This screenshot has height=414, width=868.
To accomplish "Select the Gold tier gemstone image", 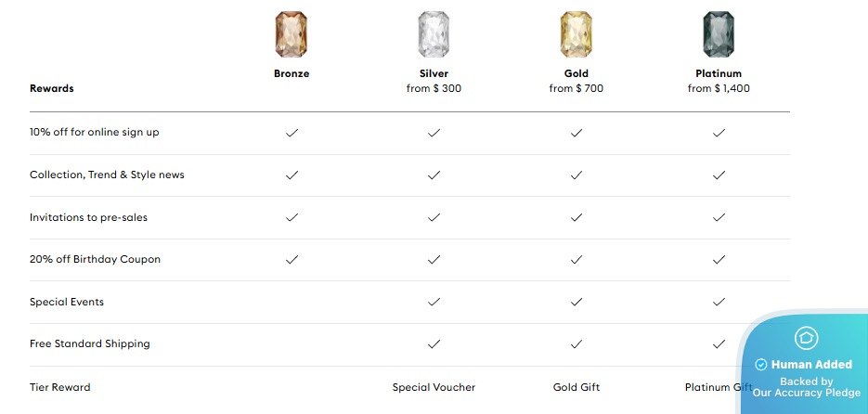I will 577,34.
